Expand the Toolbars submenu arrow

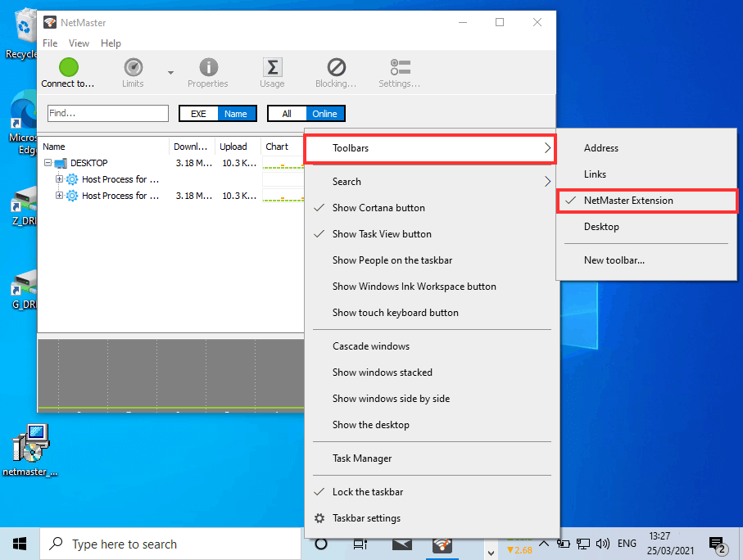pyautogui.click(x=547, y=148)
